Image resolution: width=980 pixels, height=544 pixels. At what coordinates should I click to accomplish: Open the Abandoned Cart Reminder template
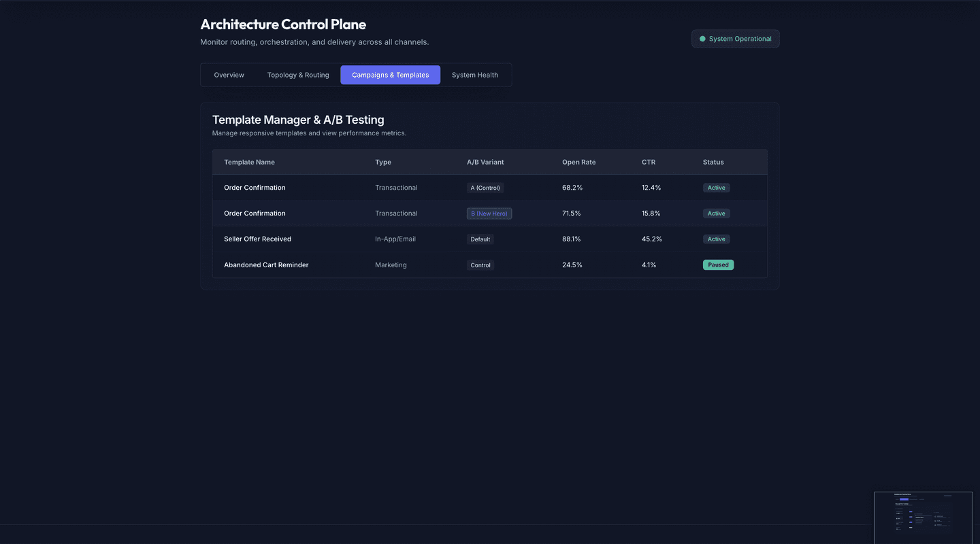pos(266,265)
